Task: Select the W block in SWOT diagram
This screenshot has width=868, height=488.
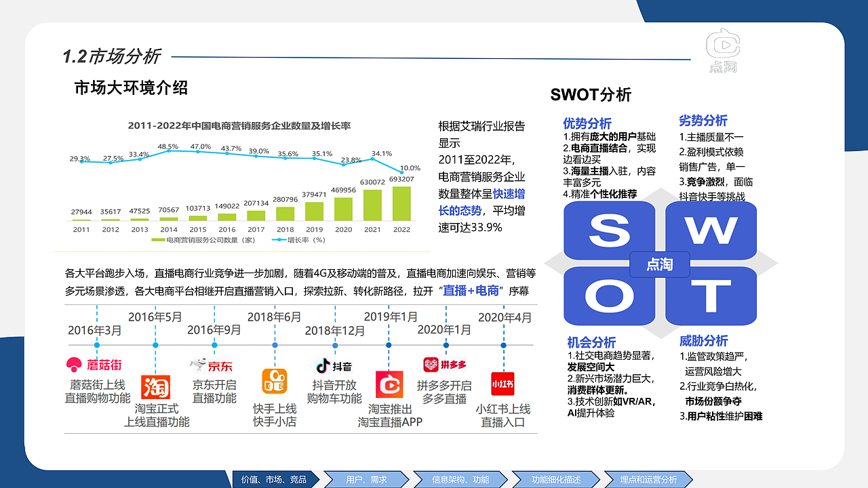Action: click(x=711, y=230)
